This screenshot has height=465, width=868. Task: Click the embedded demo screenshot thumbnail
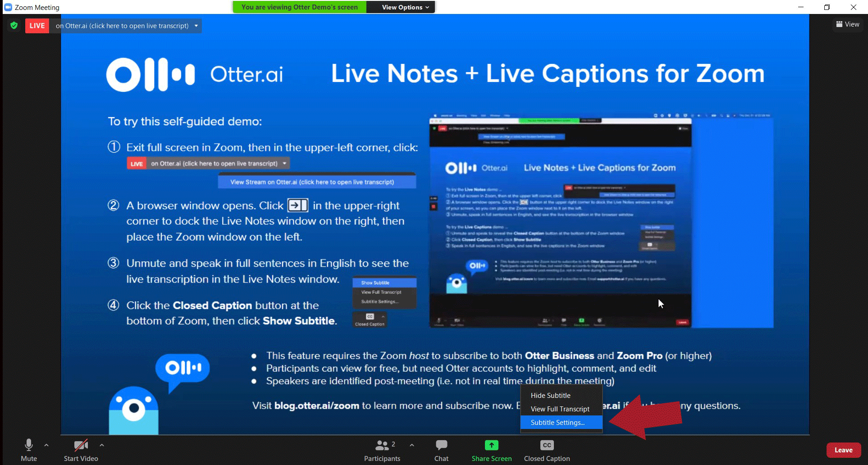click(601, 221)
